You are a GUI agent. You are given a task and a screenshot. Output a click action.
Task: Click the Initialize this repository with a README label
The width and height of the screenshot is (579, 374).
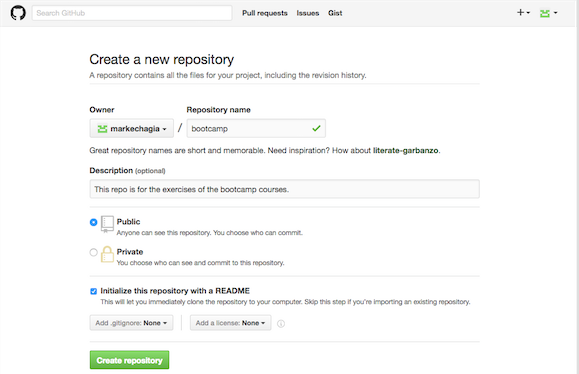pyautogui.click(x=175, y=291)
